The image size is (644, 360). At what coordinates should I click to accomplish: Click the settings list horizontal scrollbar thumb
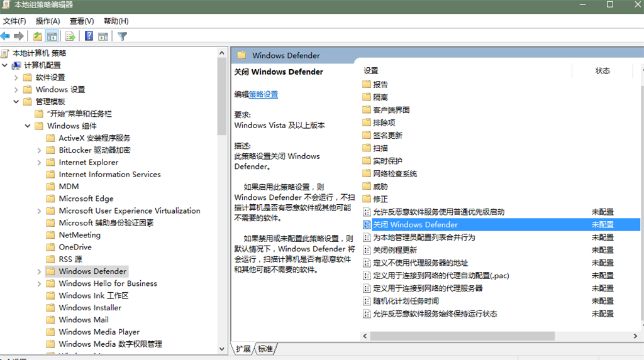click(462, 335)
